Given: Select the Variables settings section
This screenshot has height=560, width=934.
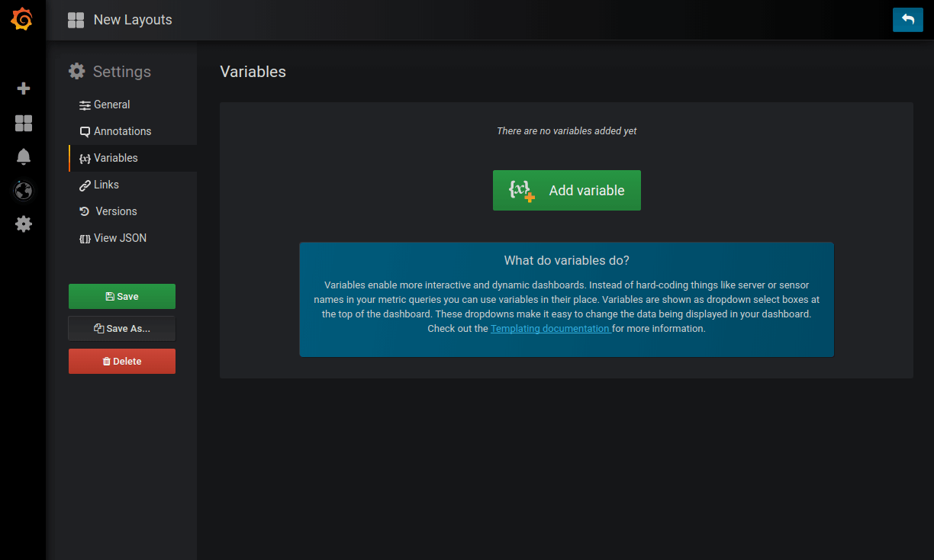Looking at the screenshot, I should (x=115, y=158).
